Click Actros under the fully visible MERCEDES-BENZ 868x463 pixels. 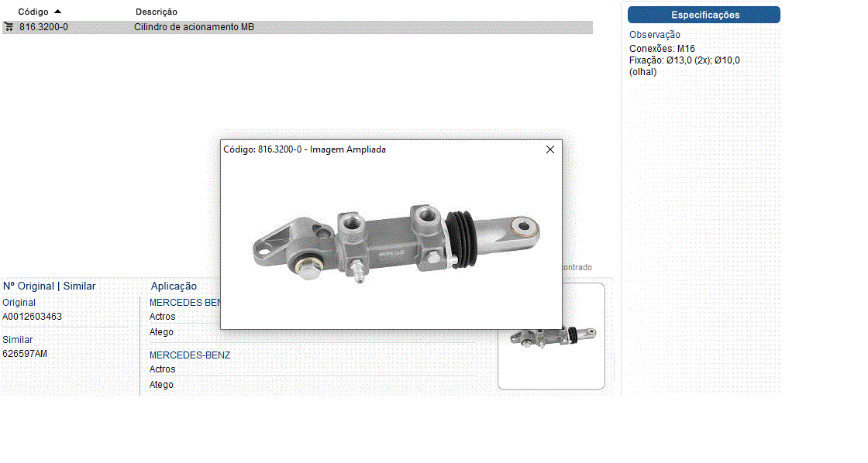(x=162, y=369)
